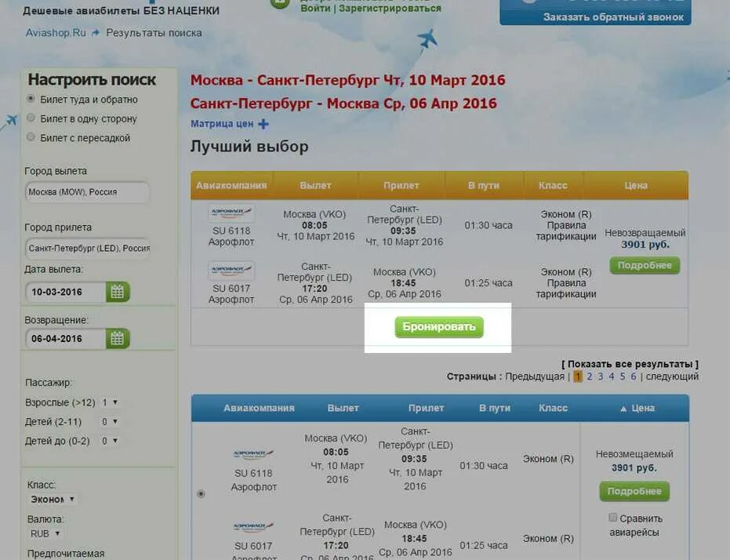The height and width of the screenshot is (560, 730).
Task: Open the Класс dropdown showing Эконом
Action: [x=52, y=499]
